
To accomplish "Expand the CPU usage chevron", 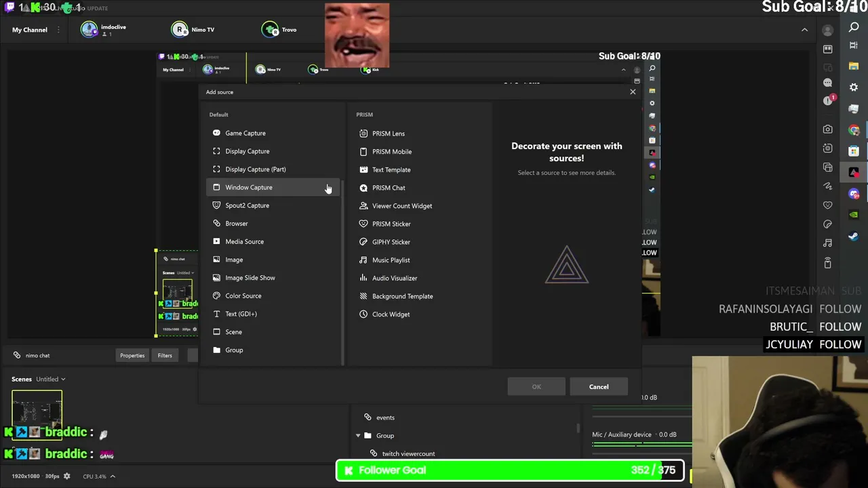I will coord(113,476).
